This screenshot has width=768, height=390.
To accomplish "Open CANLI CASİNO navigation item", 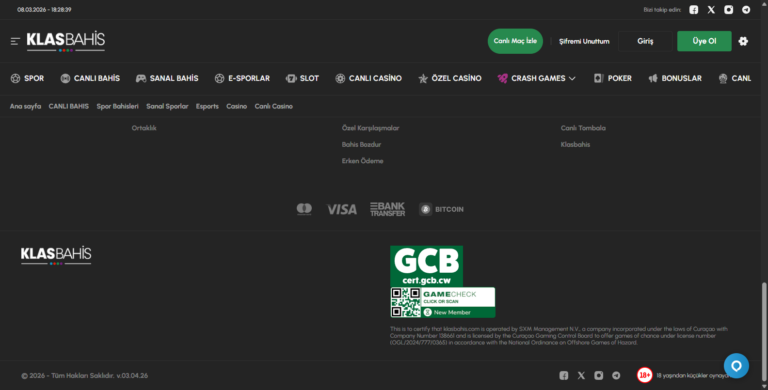I will [x=368, y=78].
